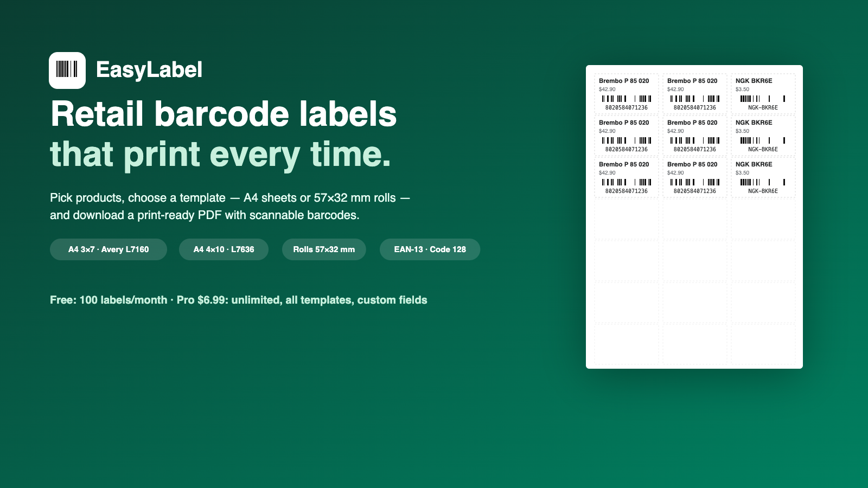Choose the Rolls 57×32 mm pill
This screenshot has width=868, height=488.
(x=324, y=249)
